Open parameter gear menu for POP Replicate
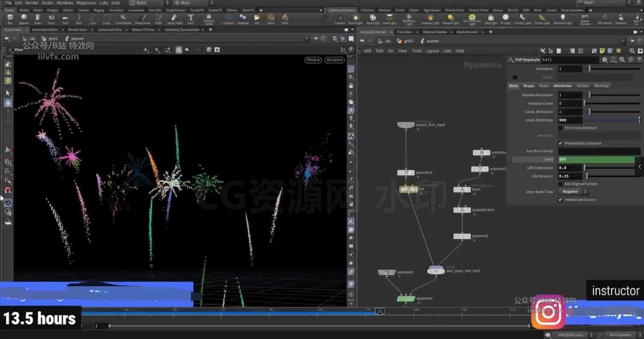Image resolution: width=644 pixels, height=339 pixels. coord(605,60)
